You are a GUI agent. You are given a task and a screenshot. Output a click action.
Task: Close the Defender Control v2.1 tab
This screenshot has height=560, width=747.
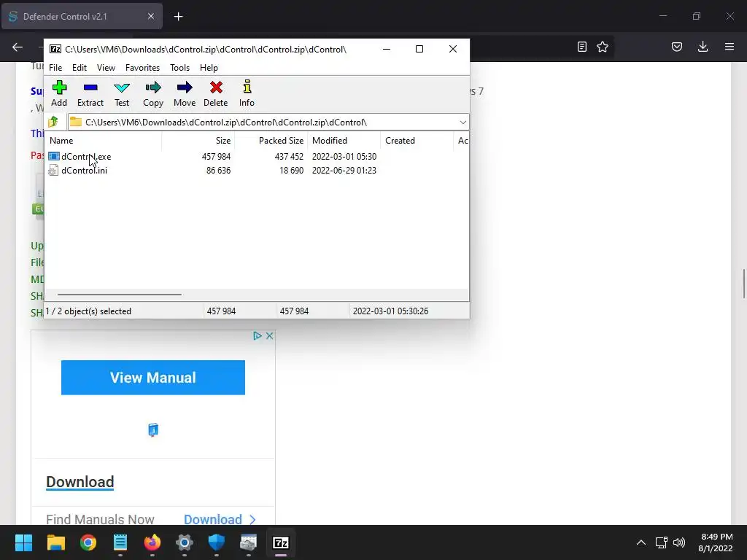(x=150, y=16)
